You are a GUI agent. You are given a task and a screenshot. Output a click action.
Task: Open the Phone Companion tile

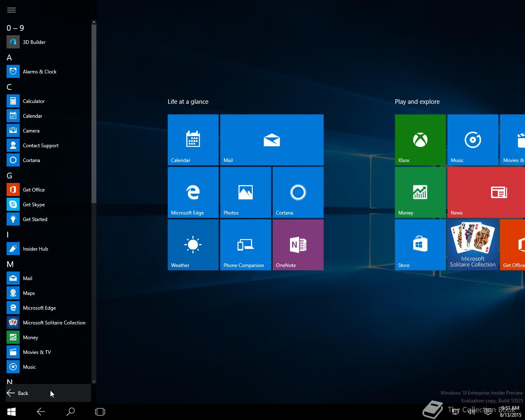tap(246, 245)
